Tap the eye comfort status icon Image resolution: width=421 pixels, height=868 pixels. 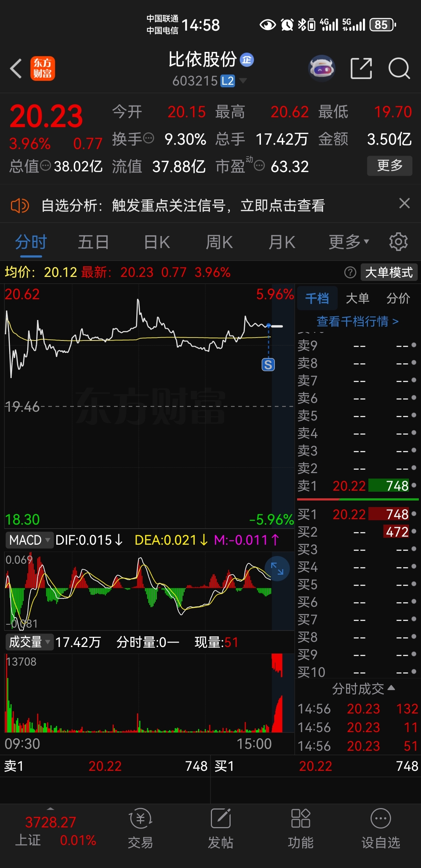coord(268,24)
